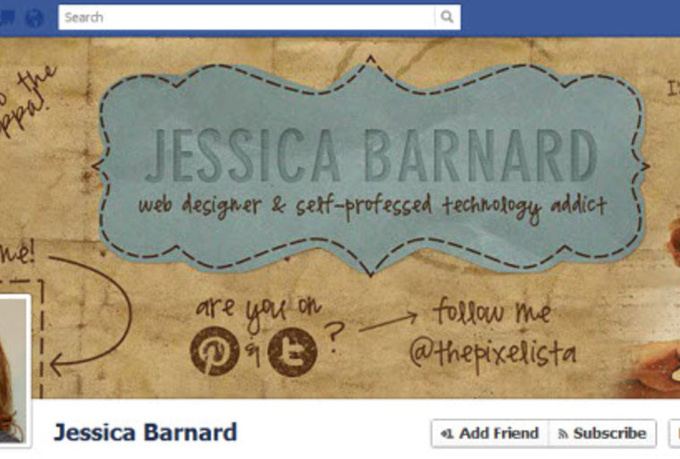Open the Jessica Barnard profile name link
The image size is (680, 459).
pos(145,433)
